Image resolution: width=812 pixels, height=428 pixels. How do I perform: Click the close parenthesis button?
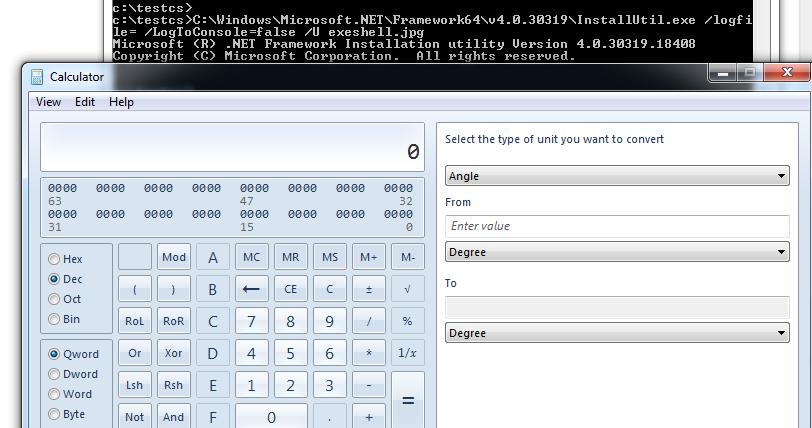[173, 289]
